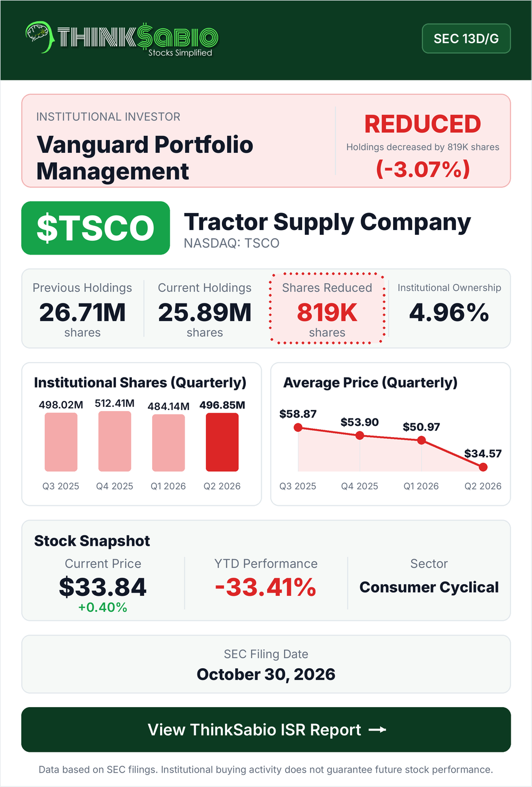Select the $50.97 Q1 2026 price marker

coord(421,440)
